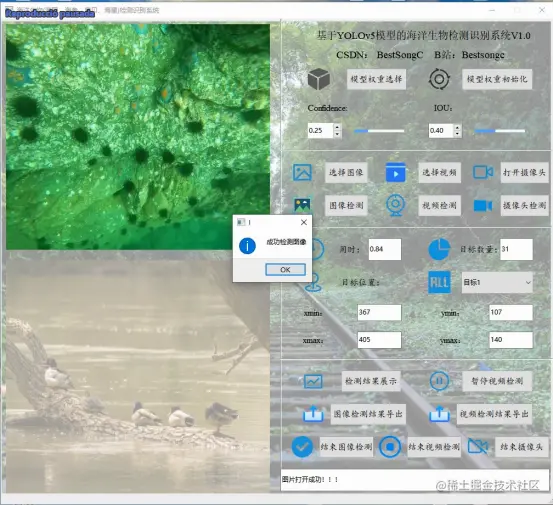
Task: Pause video detection with 暂停视频检测
Action: 497,381
